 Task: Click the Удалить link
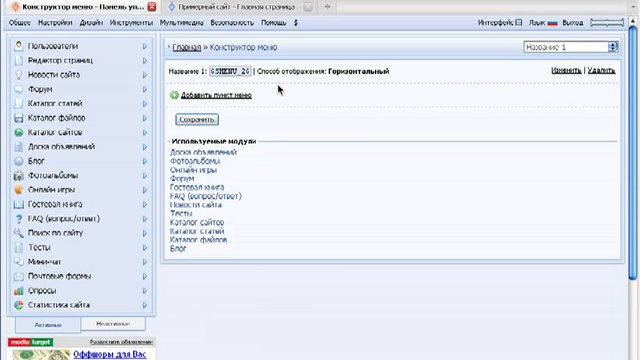pyautogui.click(x=601, y=71)
